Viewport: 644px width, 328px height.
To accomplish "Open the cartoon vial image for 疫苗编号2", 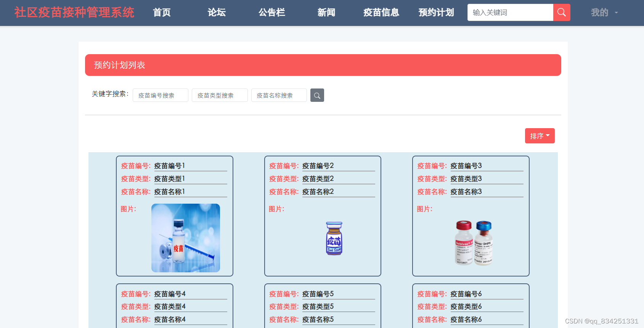I will [x=334, y=238].
